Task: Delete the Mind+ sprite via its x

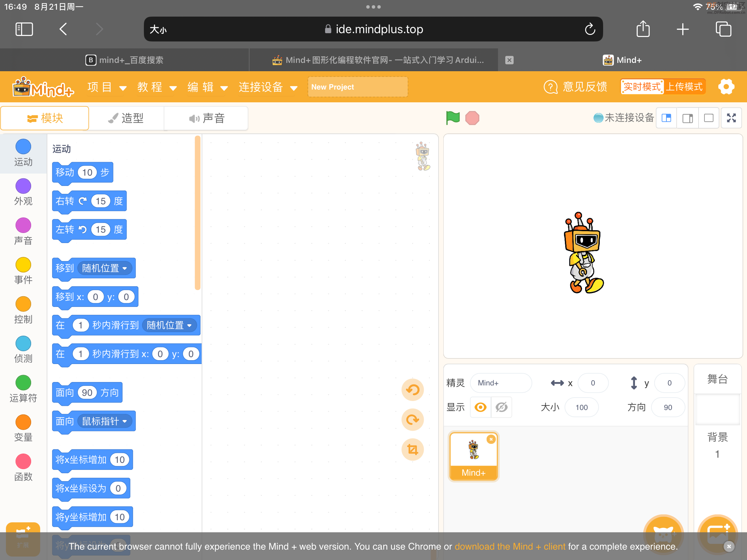Action: tap(491, 439)
